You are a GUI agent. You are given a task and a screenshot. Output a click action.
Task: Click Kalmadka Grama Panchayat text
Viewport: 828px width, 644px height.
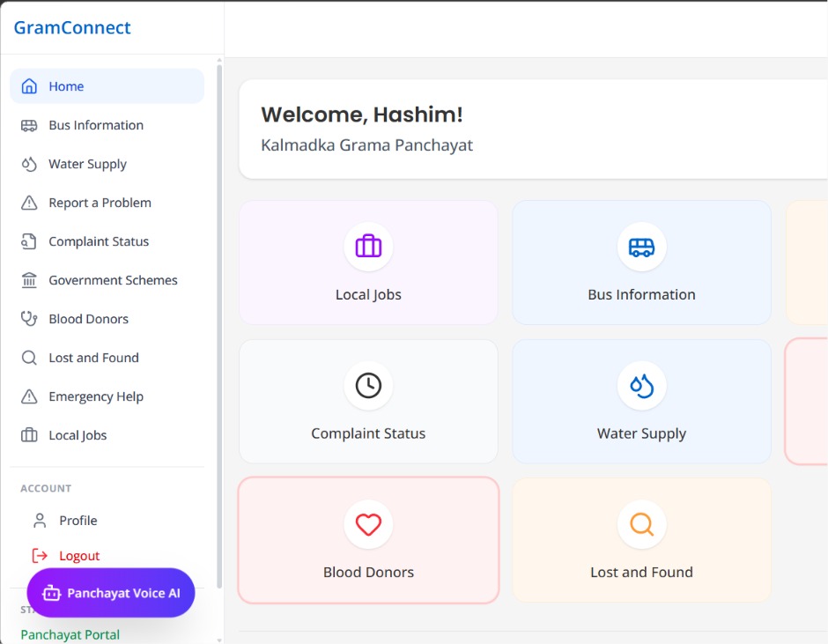[367, 145]
